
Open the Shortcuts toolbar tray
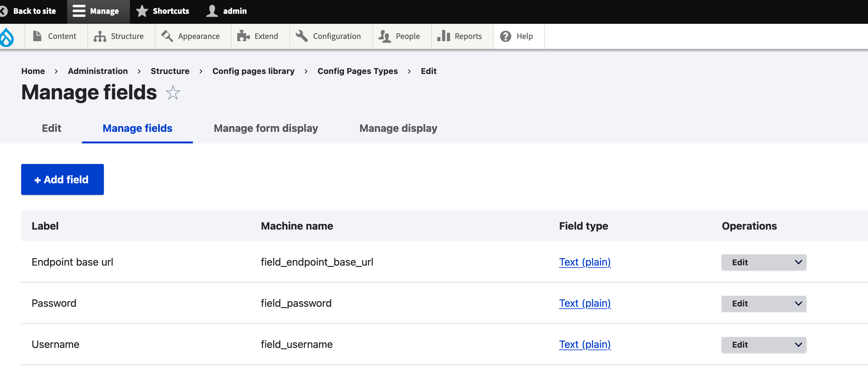(x=163, y=12)
